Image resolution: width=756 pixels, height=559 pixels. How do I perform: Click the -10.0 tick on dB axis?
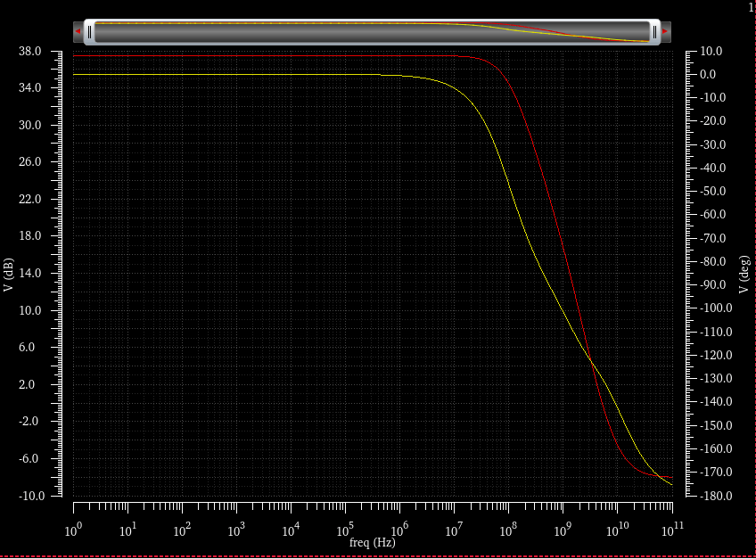(29, 496)
